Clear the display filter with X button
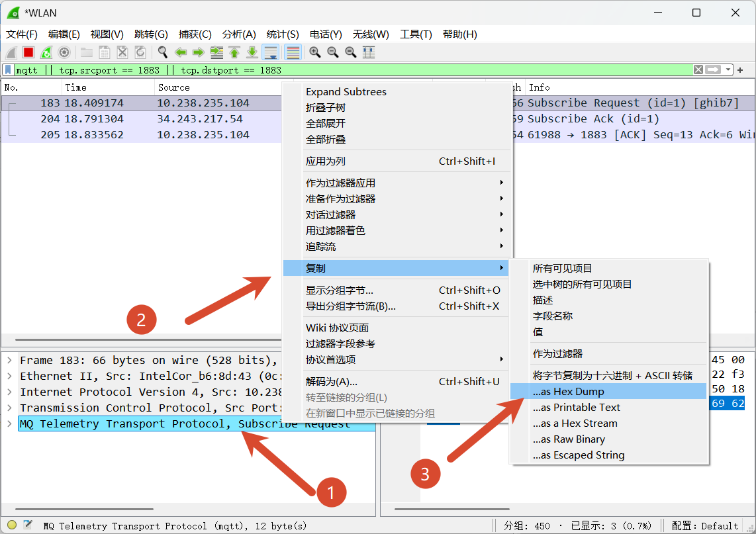 click(698, 70)
